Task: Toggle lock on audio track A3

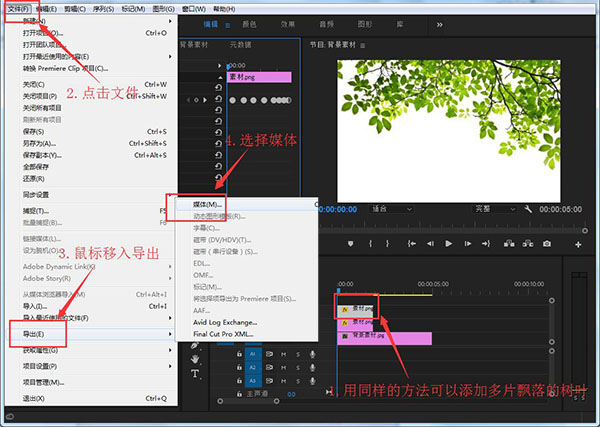Action: tap(239, 381)
